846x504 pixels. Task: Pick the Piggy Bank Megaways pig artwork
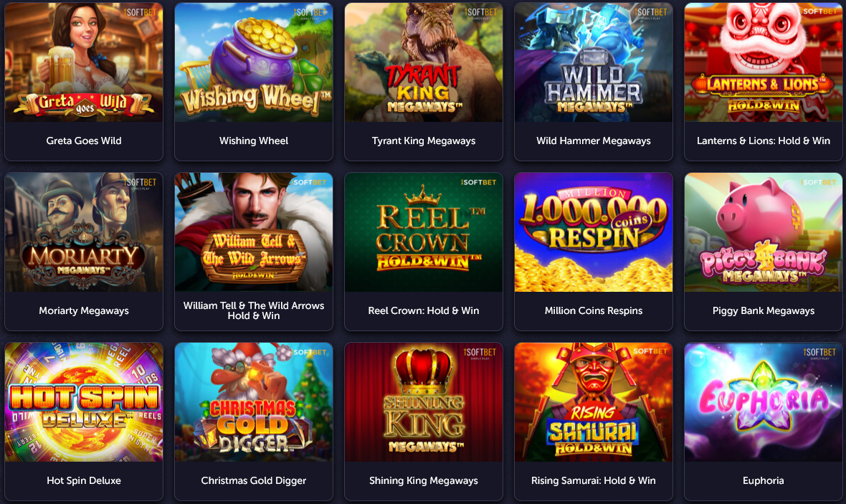pyautogui.click(x=764, y=232)
